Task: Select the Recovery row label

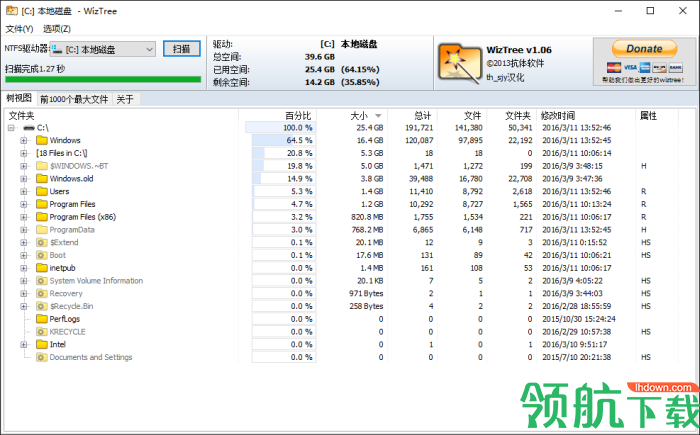Action: click(66, 293)
